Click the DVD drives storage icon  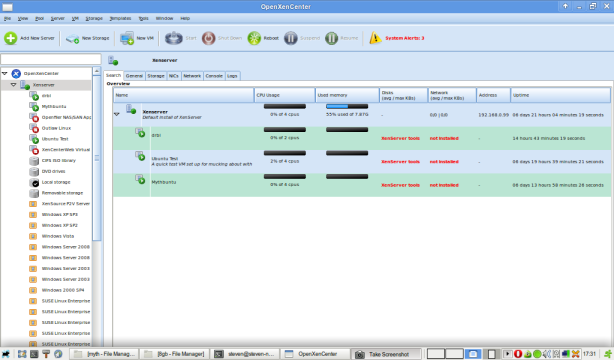coord(34,171)
